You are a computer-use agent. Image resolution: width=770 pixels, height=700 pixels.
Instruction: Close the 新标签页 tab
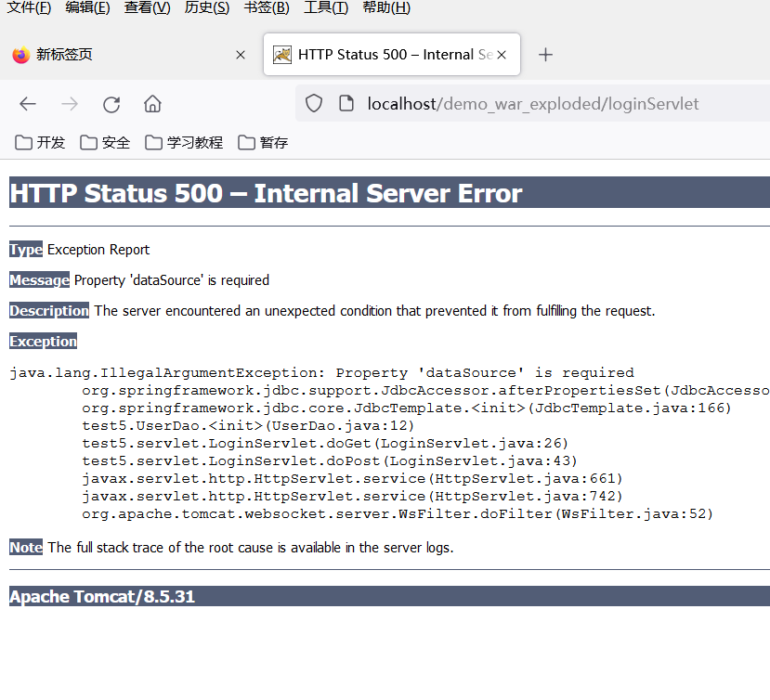(241, 55)
